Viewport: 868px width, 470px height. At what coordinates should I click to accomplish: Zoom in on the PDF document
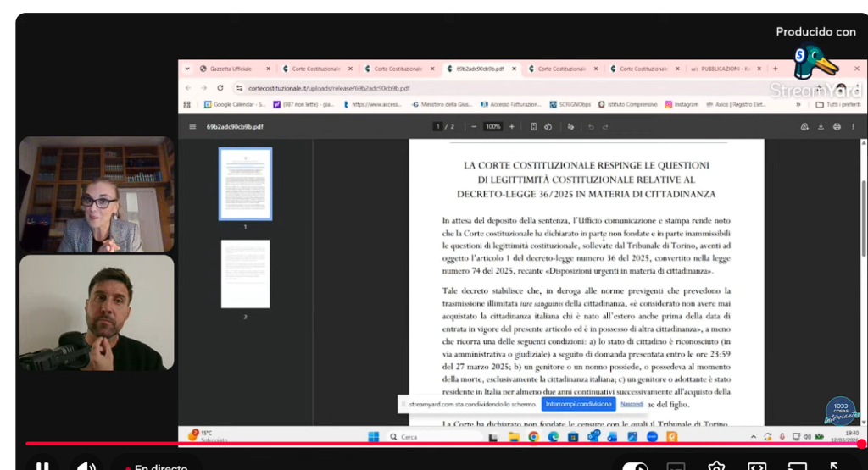[x=511, y=127]
